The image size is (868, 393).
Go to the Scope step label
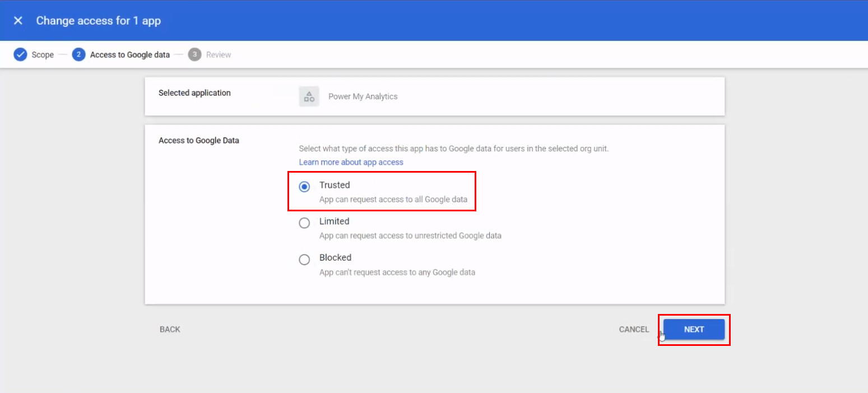coord(43,55)
